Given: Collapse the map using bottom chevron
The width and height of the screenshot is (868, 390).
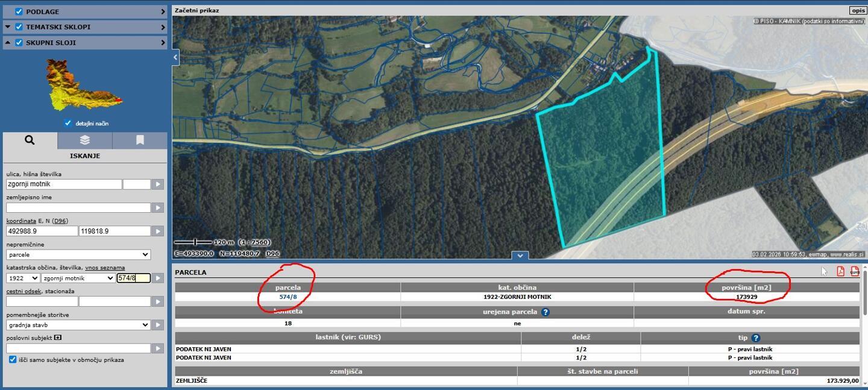Looking at the screenshot, I should (x=520, y=256).
